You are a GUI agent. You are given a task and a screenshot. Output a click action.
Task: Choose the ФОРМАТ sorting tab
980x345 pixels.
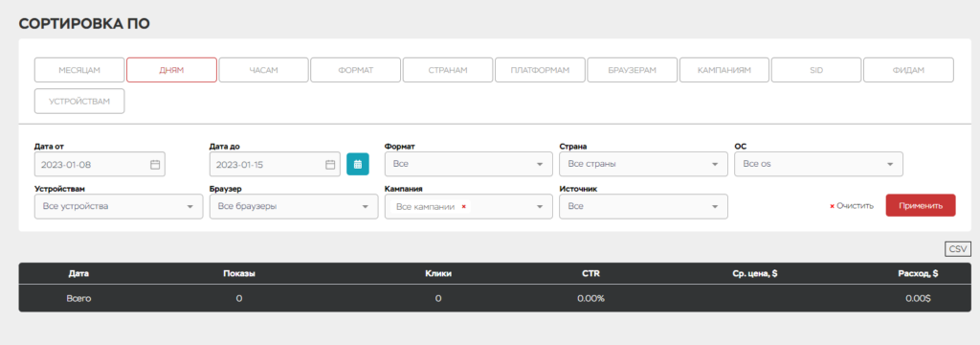356,70
